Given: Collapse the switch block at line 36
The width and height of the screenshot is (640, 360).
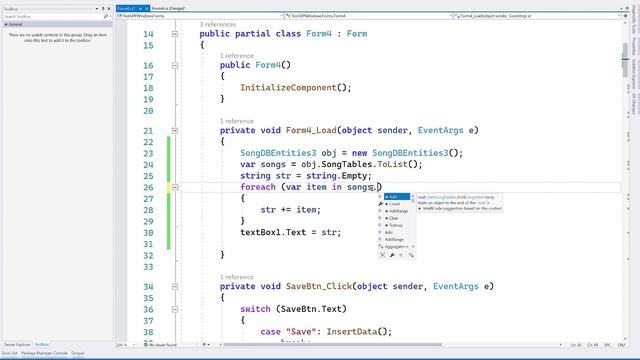Looking at the screenshot, I should coord(175,309).
